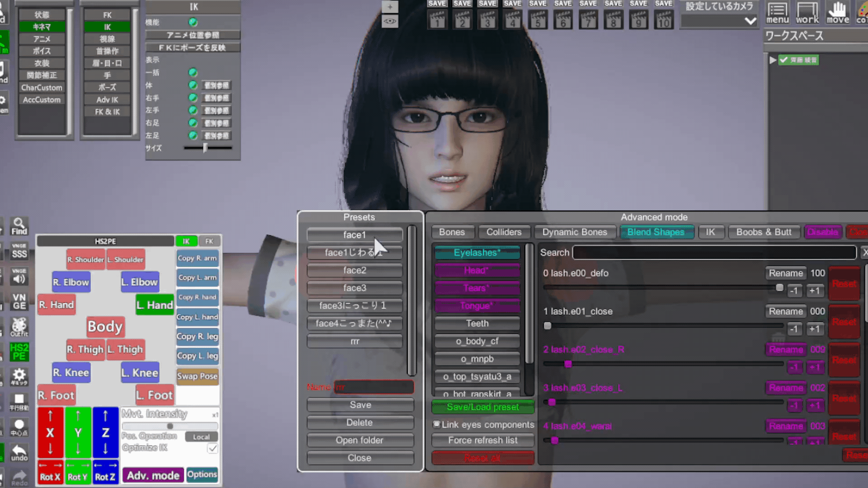Load the face2 preset
This screenshot has height=488, width=868.
354,270
